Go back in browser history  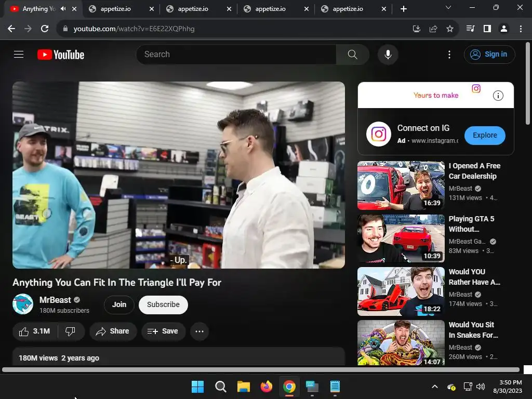11,29
